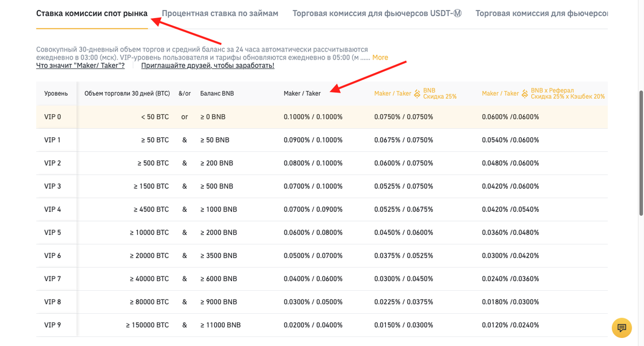This screenshot has height=346, width=644.
Task: Click the black 'Maker / Taker' column header
Action: [302, 93]
